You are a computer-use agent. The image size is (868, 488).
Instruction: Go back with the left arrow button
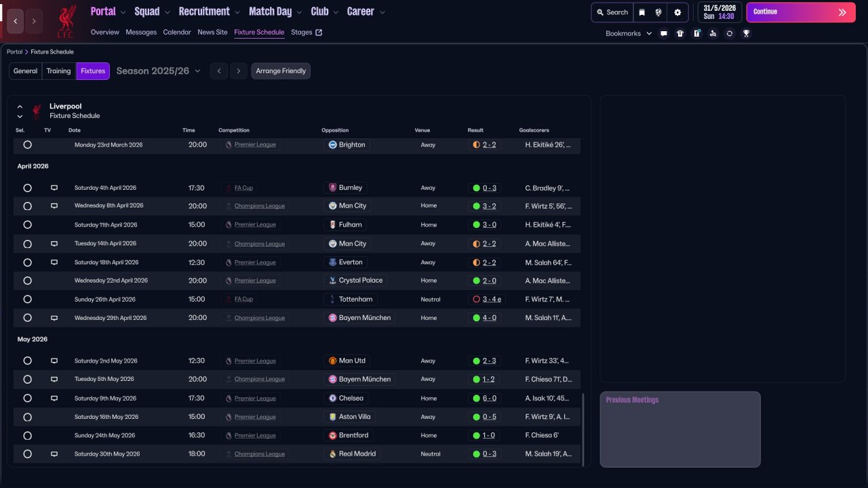tap(16, 21)
